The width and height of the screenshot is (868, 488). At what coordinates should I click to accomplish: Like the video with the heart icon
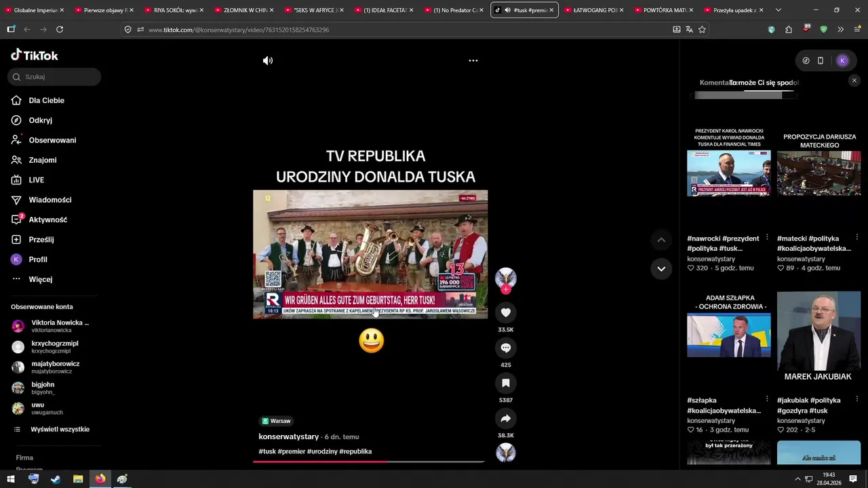pyautogui.click(x=506, y=312)
